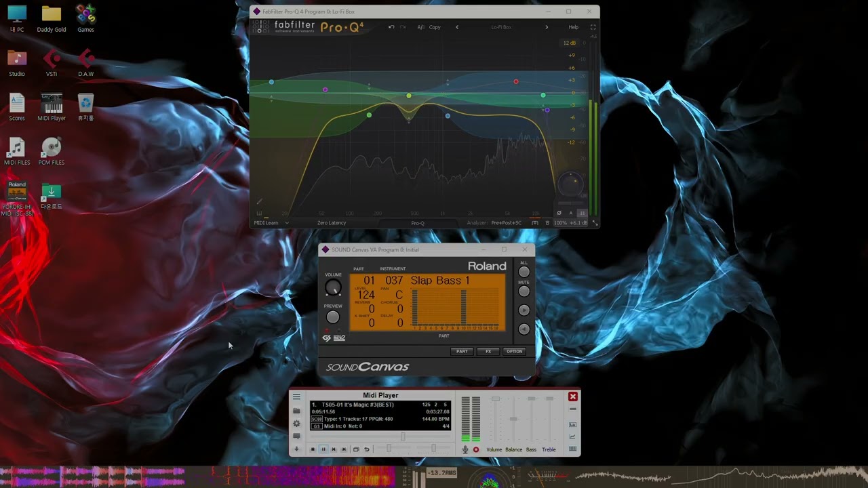The image size is (868, 488).
Task: Click the VOLUME knob in Sound Canvas
Action: pos(332,287)
